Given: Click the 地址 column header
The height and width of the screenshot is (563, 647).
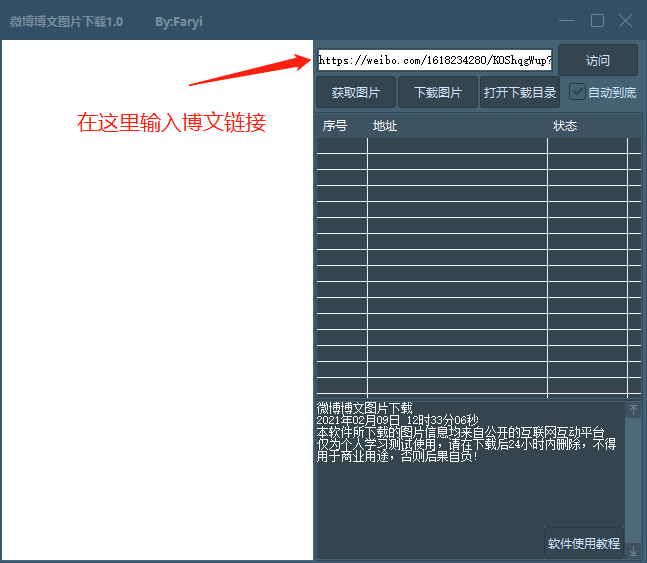Looking at the screenshot, I should (x=385, y=125).
